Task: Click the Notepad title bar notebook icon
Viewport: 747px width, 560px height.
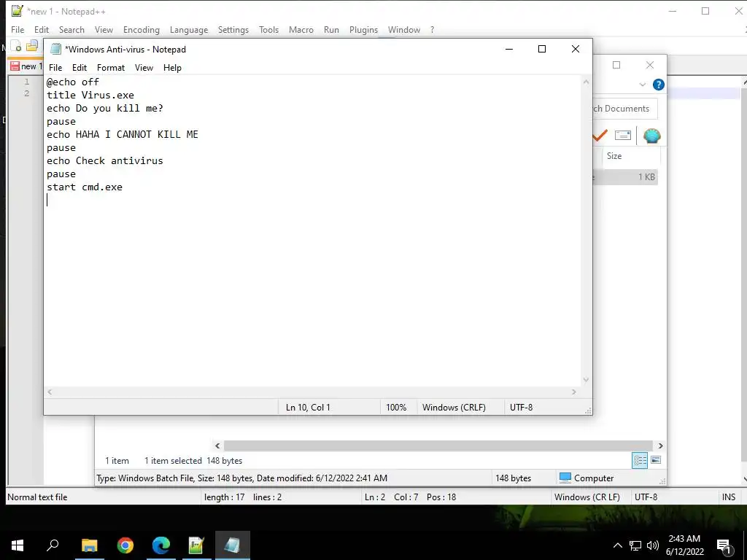Action: point(55,49)
